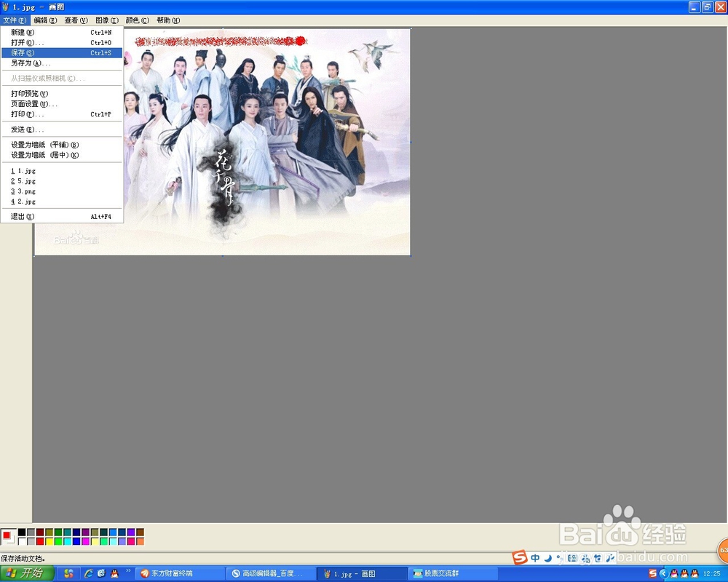Click the Paint app icon in title bar
This screenshot has width=728, height=582.
point(6,7)
